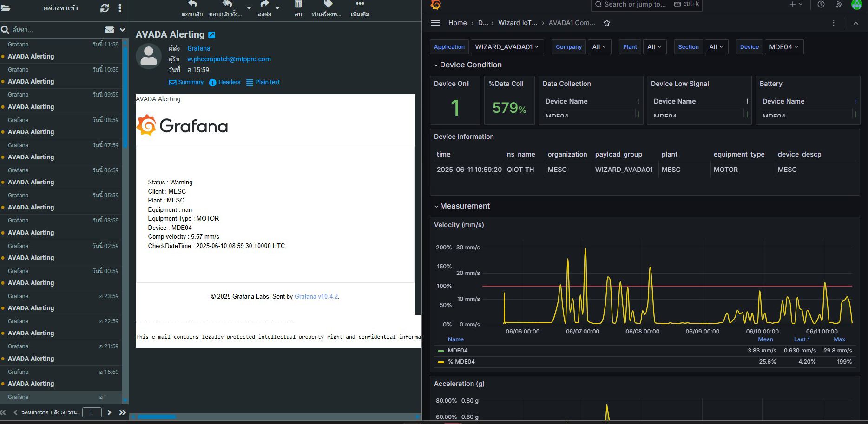
Task: Refresh the mail inbox list
Action: pos(105,8)
